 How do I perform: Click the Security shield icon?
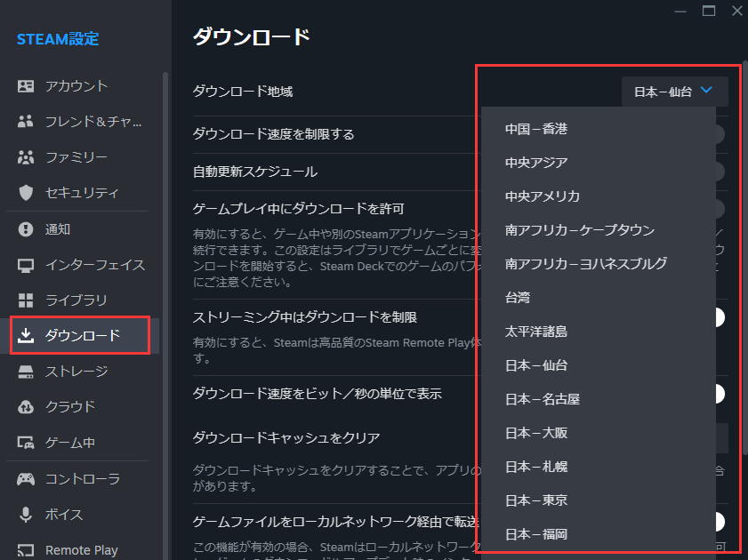(26, 193)
